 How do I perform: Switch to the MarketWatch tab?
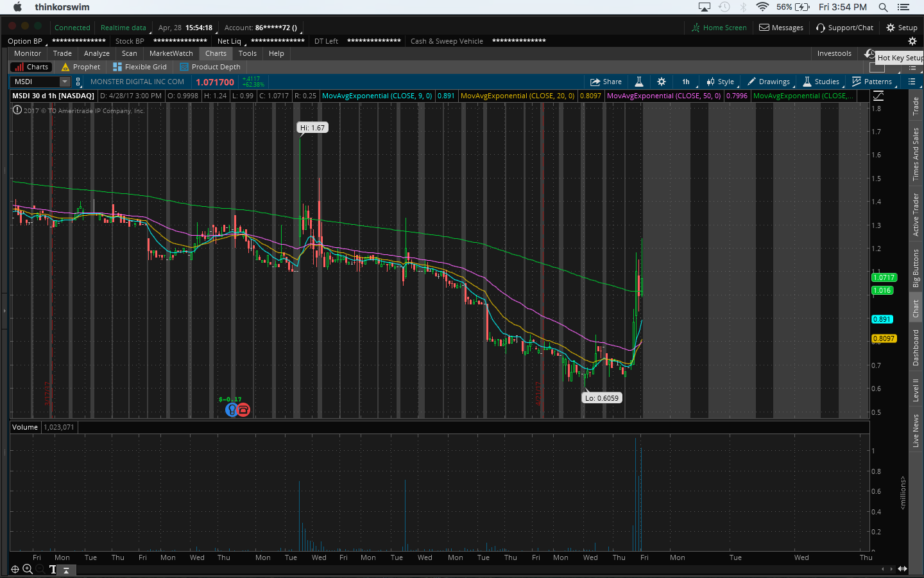pyautogui.click(x=171, y=53)
